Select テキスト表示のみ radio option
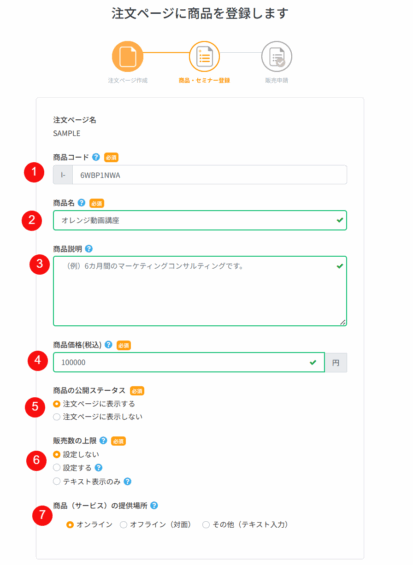Image resolution: width=413 pixels, height=565 pixels. click(57, 481)
